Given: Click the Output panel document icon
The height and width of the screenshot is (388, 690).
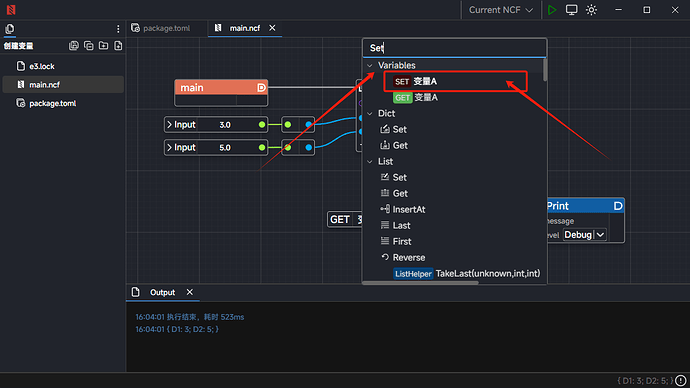Looking at the screenshot, I should (136, 292).
